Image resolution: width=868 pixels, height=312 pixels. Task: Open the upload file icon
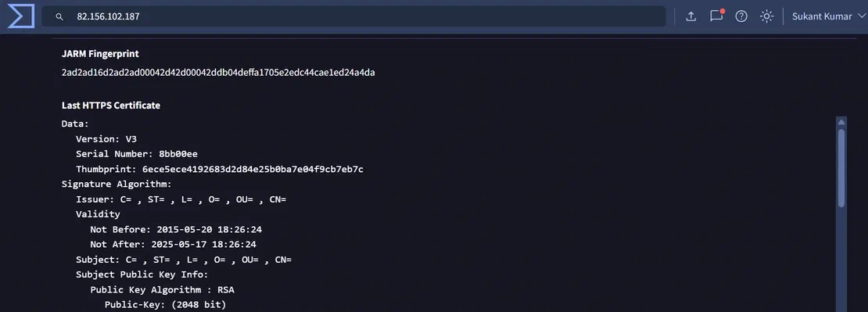pyautogui.click(x=690, y=16)
